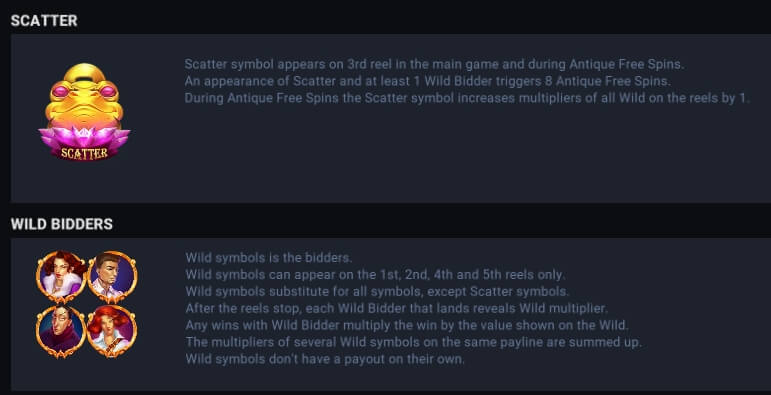Click the SCATTER section heading
The image size is (771, 395).
point(44,21)
